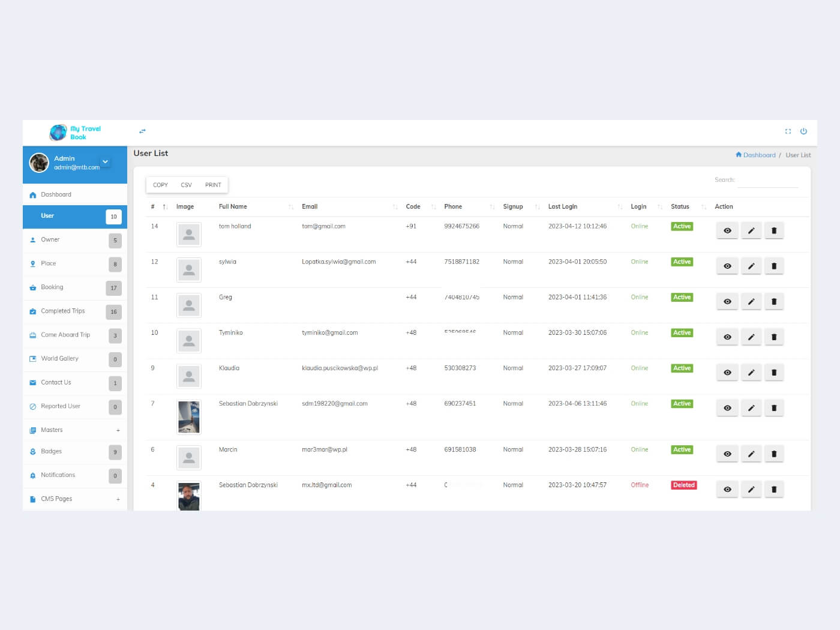This screenshot has height=630, width=840.
Task: Click the sidebar collapse arrows icon
Action: [x=142, y=131]
